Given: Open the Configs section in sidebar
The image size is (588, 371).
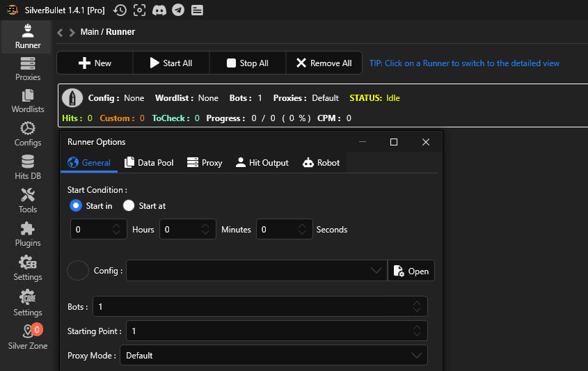Looking at the screenshot, I should [28, 134].
